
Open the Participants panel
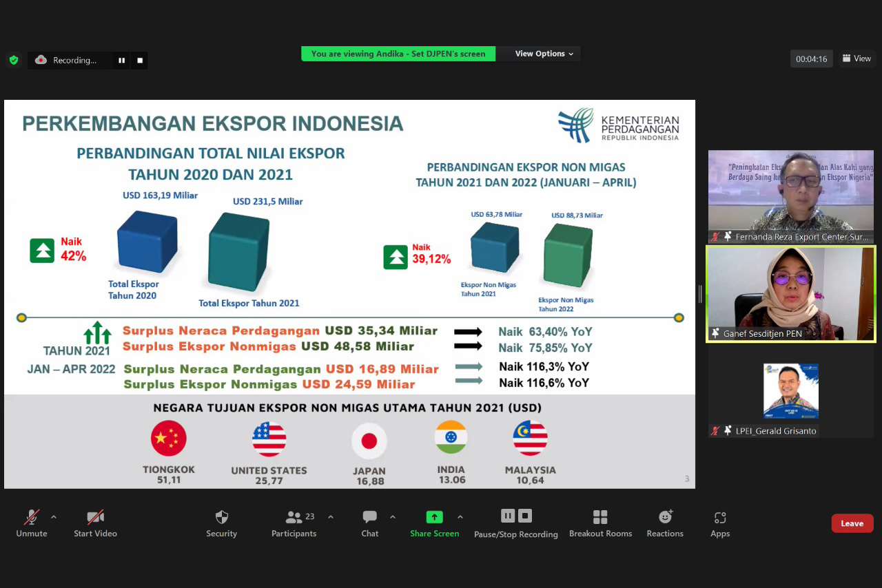294,518
